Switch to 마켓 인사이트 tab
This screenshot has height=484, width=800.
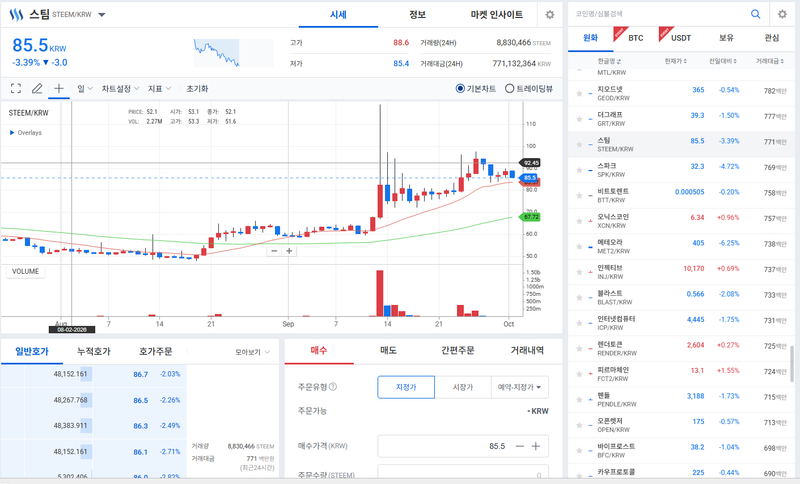pyautogui.click(x=496, y=15)
